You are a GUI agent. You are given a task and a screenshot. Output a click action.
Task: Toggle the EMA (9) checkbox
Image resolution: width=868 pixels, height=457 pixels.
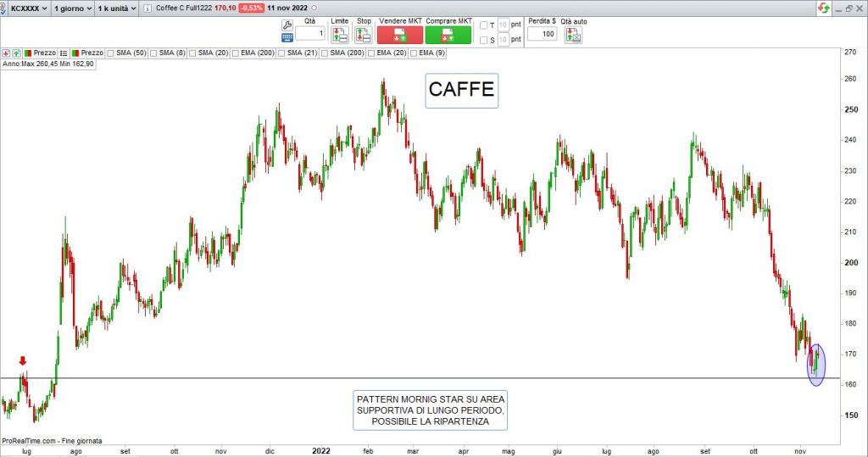click(414, 53)
